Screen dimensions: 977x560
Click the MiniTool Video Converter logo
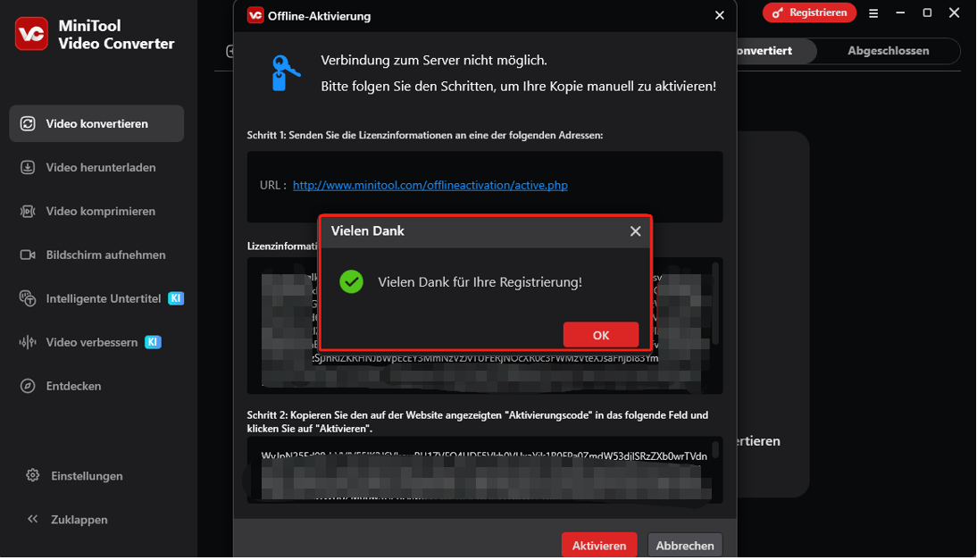pyautogui.click(x=31, y=34)
